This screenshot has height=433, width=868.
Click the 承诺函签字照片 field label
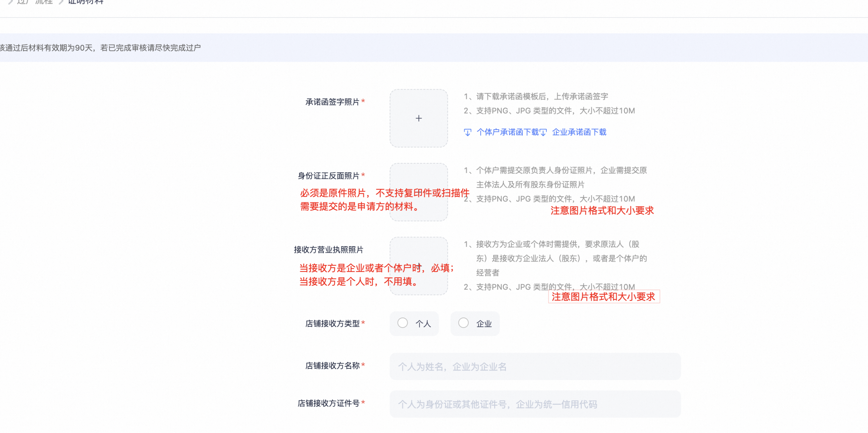(332, 102)
